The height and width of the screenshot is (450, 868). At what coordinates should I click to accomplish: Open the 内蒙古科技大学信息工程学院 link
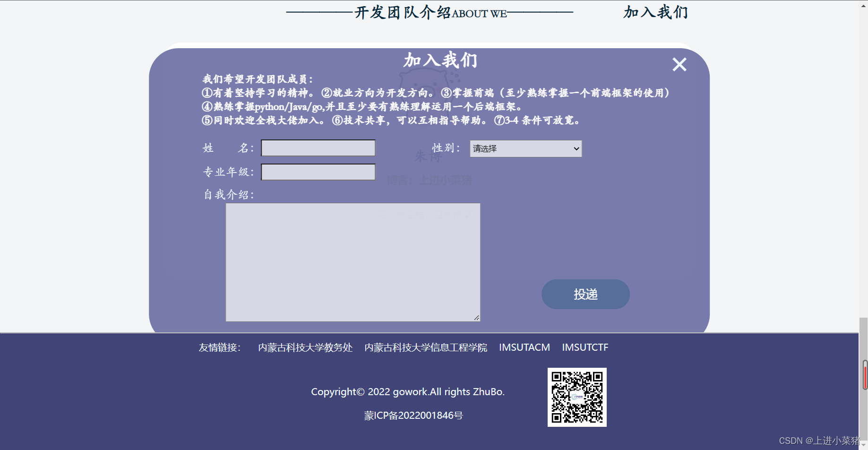pos(426,347)
